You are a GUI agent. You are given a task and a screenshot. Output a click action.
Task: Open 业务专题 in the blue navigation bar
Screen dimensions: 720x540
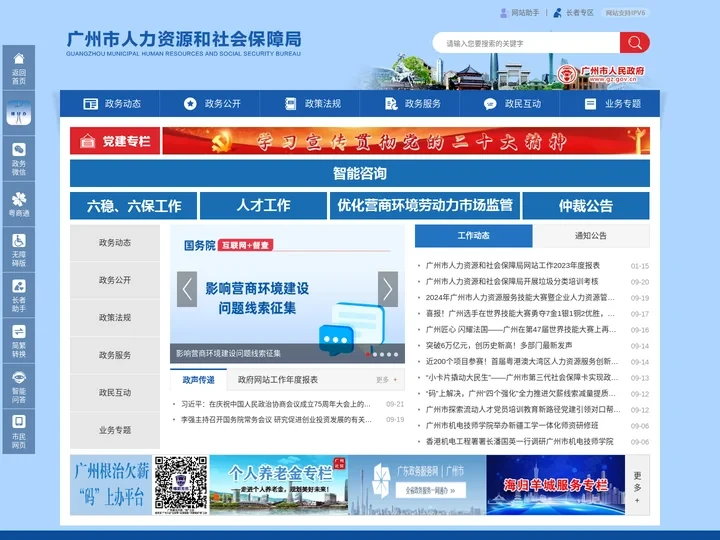pyautogui.click(x=611, y=104)
